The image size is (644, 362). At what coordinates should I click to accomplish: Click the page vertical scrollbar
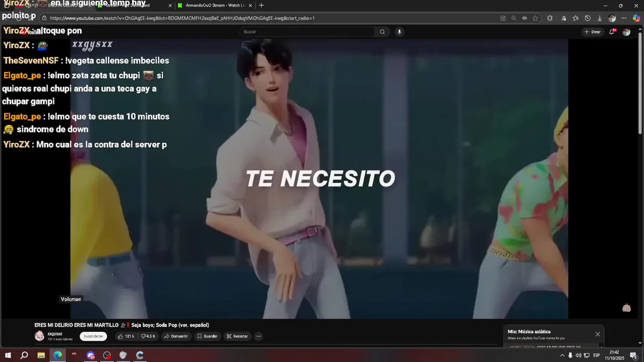click(x=640, y=83)
